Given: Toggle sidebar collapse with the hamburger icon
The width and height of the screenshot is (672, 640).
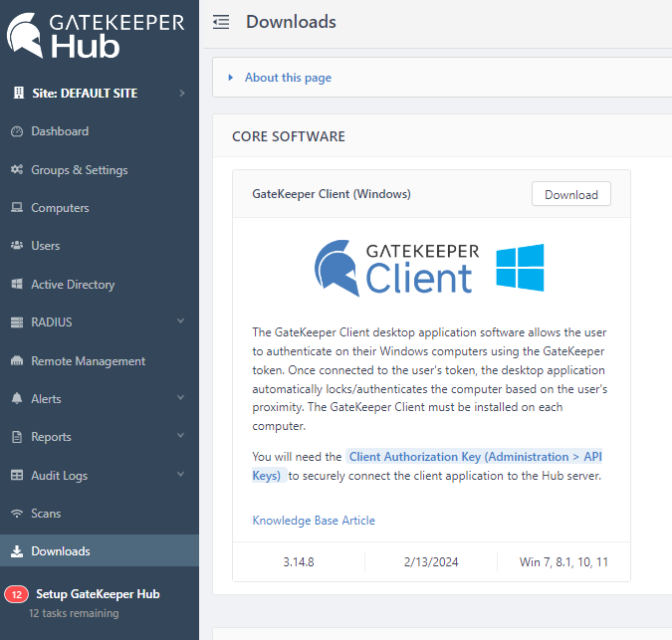Looking at the screenshot, I should tap(221, 22).
